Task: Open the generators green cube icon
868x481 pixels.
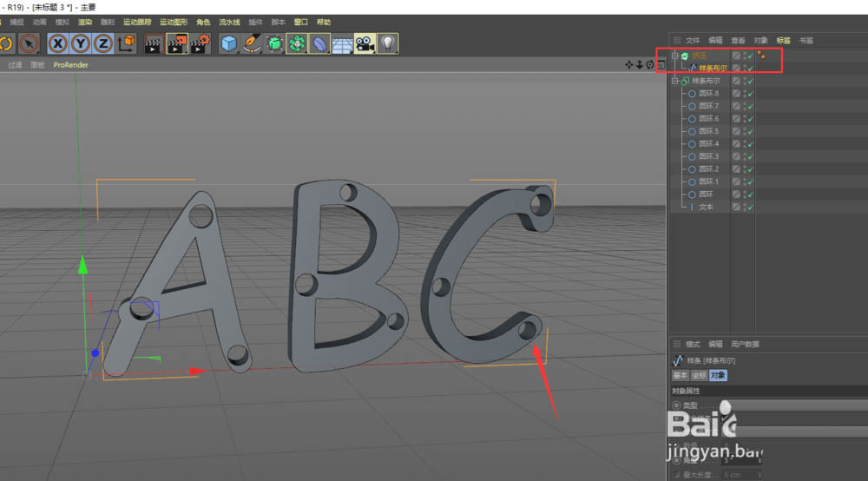Action: point(274,43)
